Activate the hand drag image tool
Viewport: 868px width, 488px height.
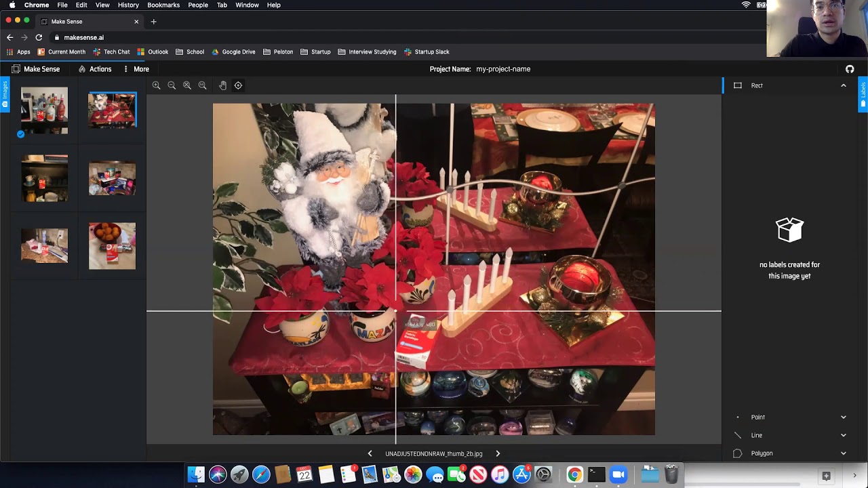[x=222, y=85]
